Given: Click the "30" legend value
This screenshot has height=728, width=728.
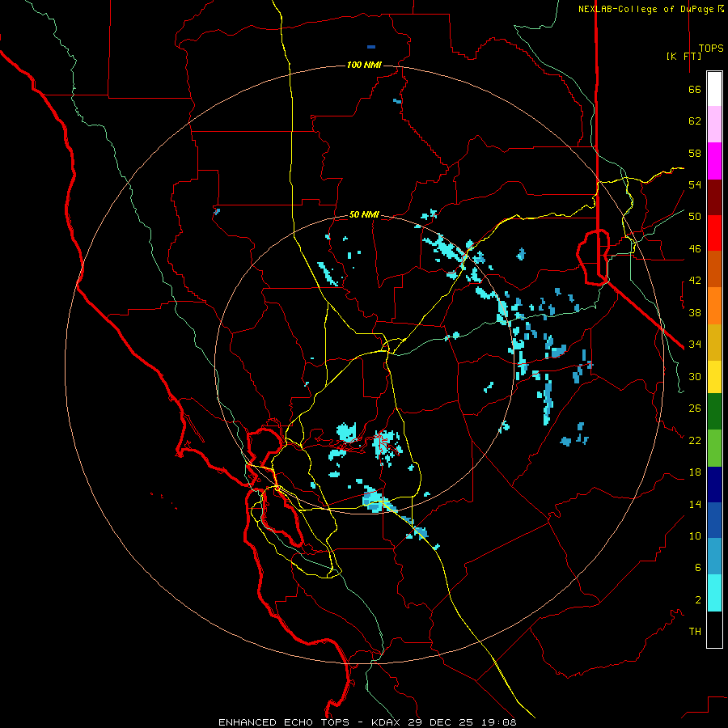Looking at the screenshot, I should [695, 376].
